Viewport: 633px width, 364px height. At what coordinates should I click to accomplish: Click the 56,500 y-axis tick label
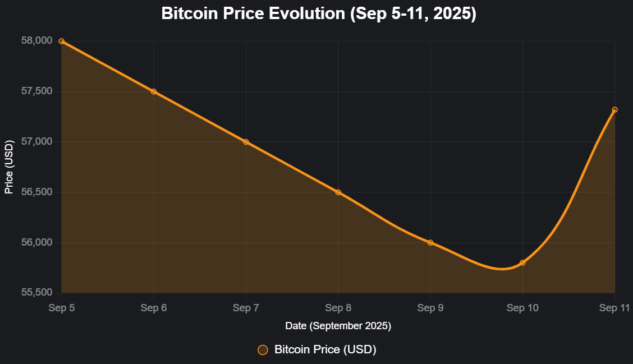tap(38, 192)
